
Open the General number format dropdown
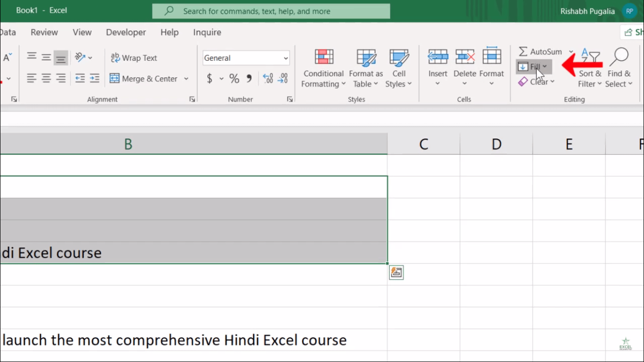[285, 58]
